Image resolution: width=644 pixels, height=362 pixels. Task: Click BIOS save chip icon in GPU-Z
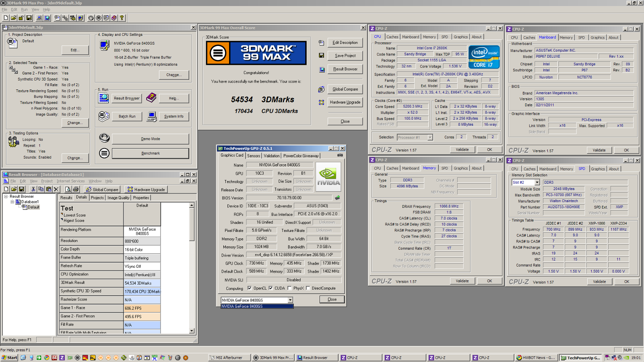(x=337, y=197)
